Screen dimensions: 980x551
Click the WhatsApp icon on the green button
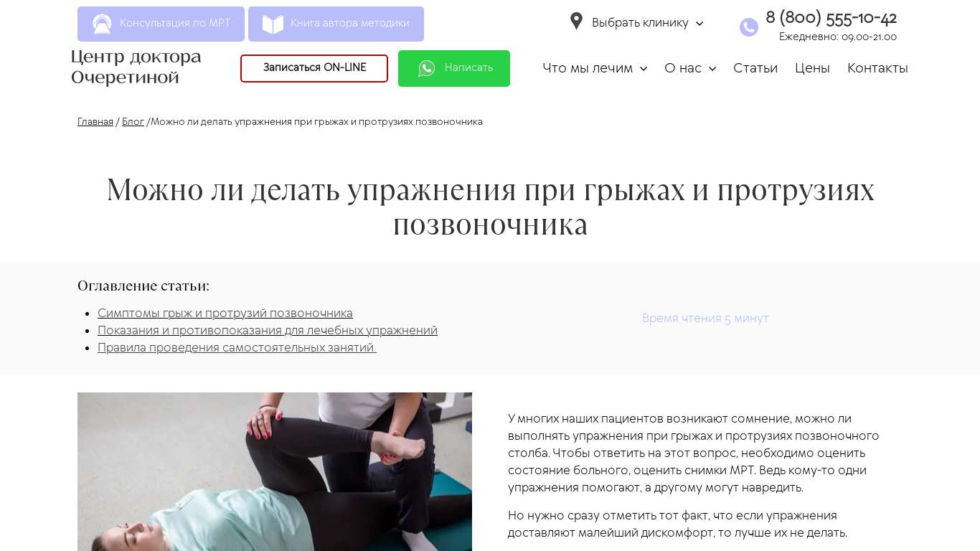427,68
